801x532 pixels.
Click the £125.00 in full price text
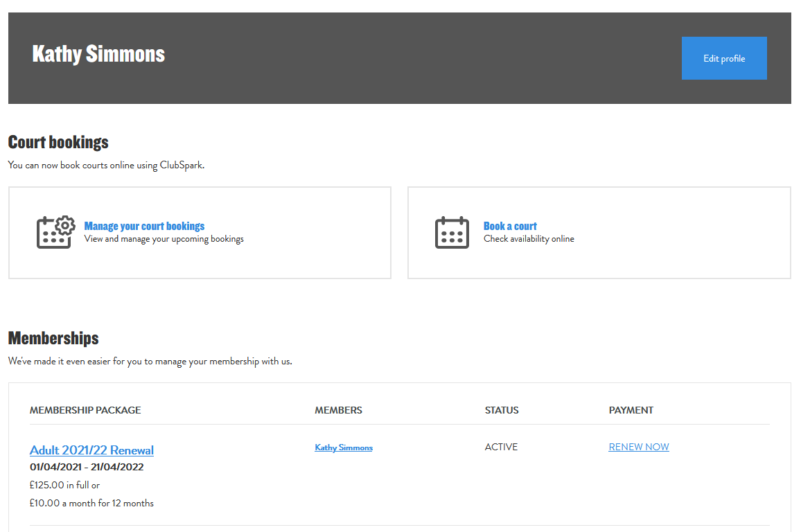[64, 485]
